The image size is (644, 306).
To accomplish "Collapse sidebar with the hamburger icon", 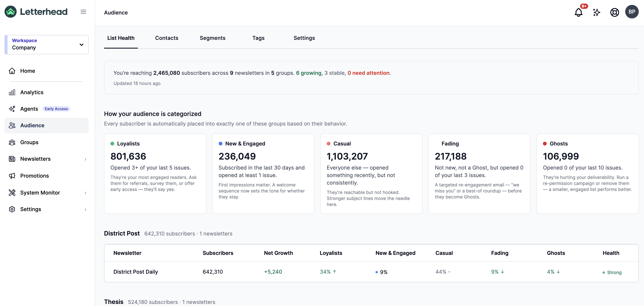I will click(83, 12).
